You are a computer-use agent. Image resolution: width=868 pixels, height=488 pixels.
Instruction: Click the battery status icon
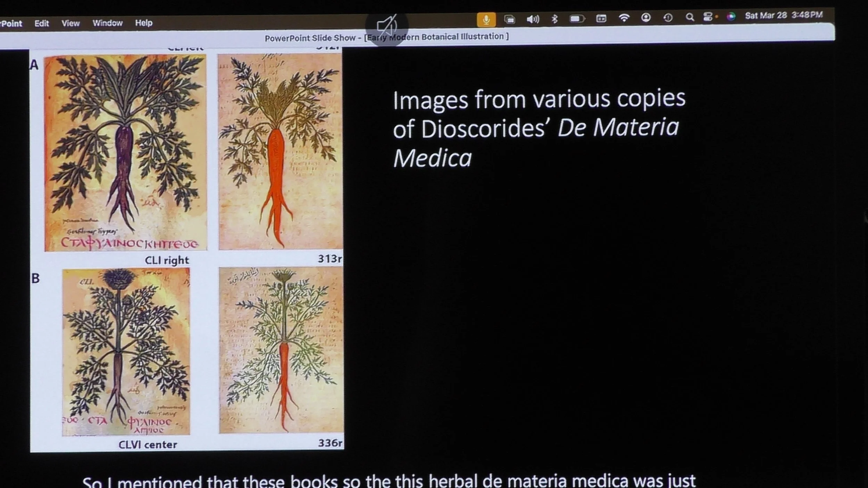coord(577,18)
